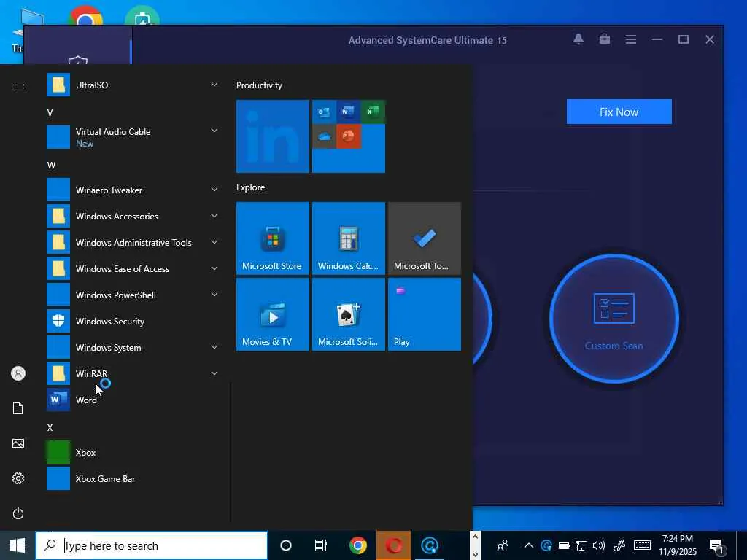Select Custom Scan in Advanced SystemCare
This screenshot has width=747, height=560.
[x=614, y=319]
